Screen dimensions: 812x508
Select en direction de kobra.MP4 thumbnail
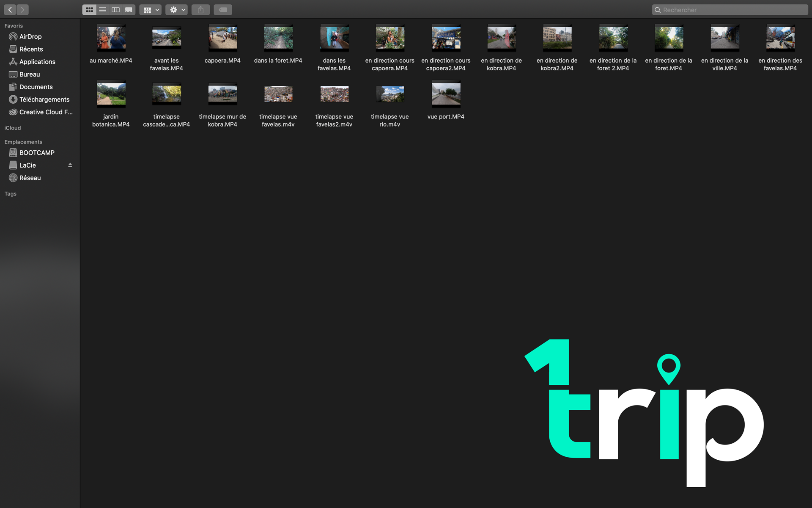502,37
